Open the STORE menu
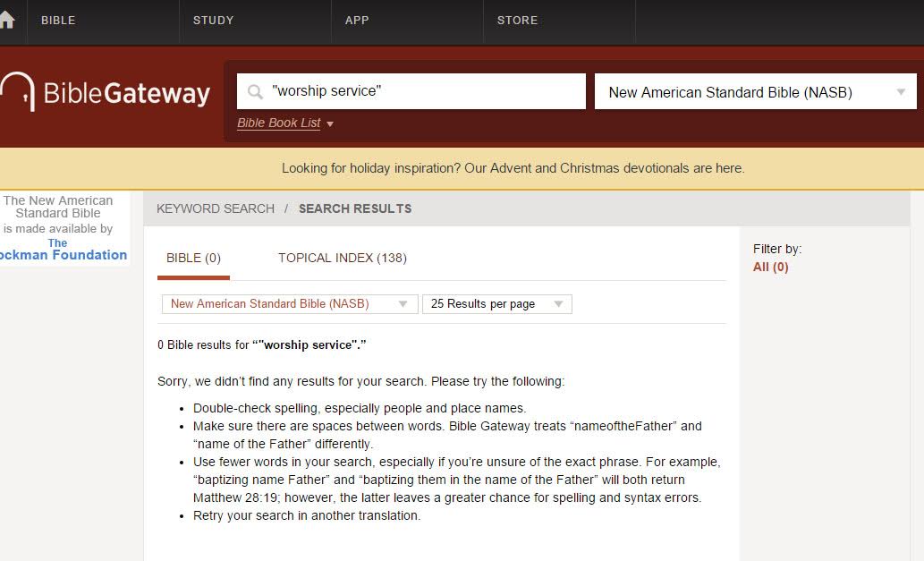The width and height of the screenshot is (924, 561). [517, 20]
